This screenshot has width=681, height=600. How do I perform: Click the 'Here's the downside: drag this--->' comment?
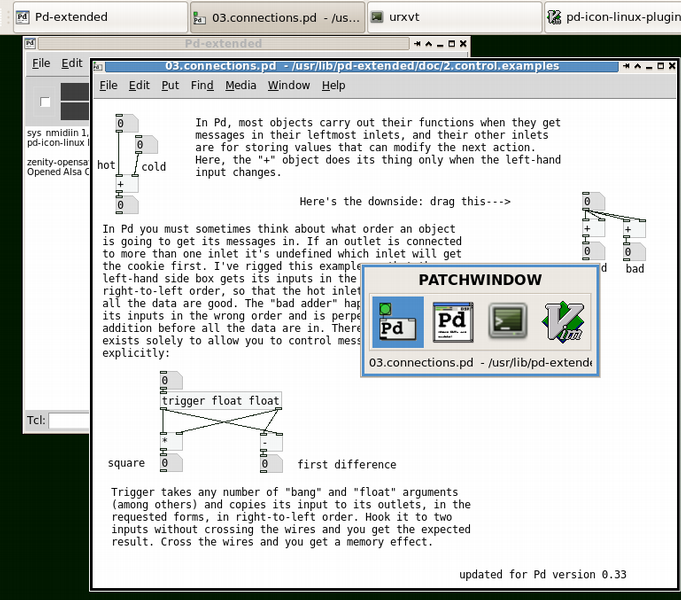click(405, 202)
